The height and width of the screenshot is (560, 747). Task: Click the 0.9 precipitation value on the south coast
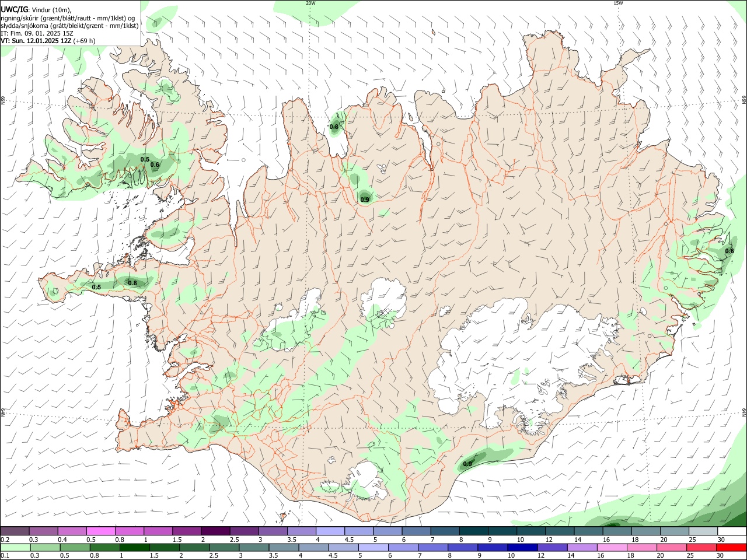(467, 464)
